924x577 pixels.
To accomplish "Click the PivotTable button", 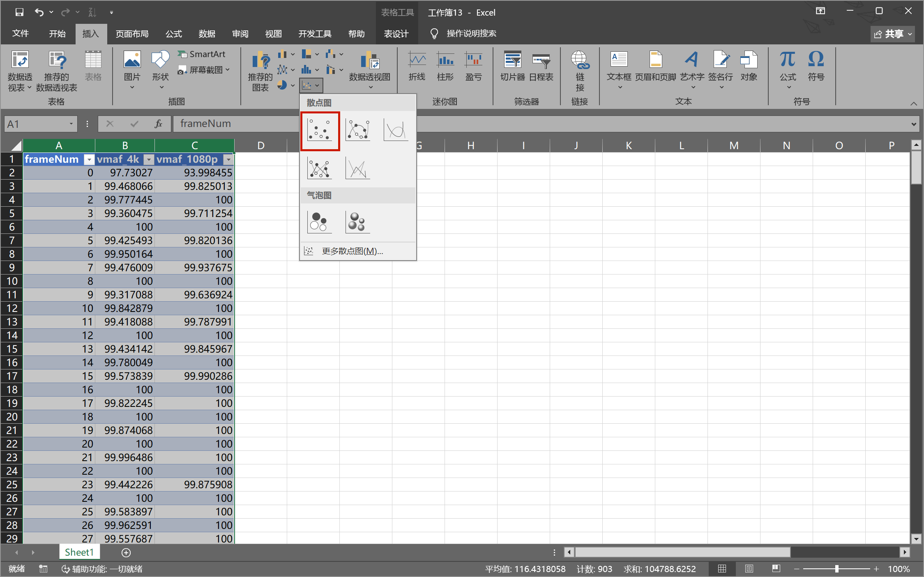I will click(20, 71).
